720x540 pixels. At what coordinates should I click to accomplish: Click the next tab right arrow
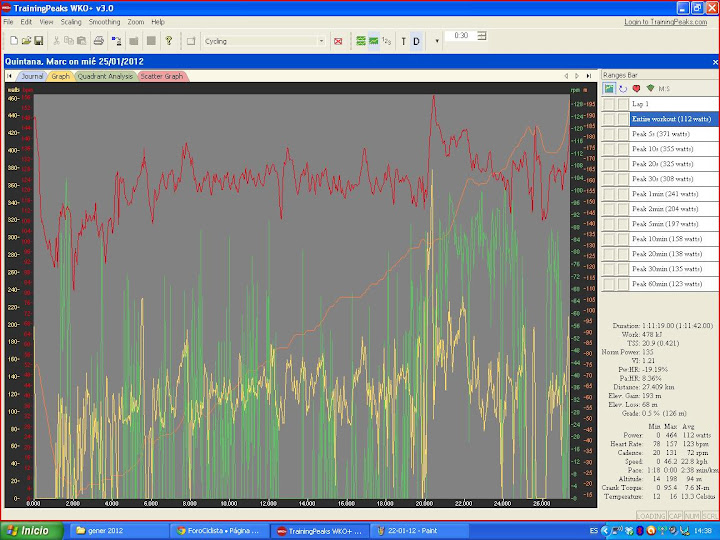pyautogui.click(x=577, y=76)
